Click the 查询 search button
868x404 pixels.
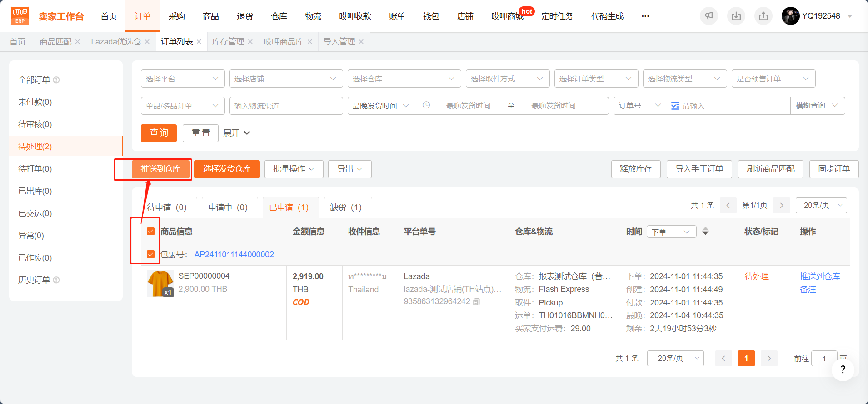coord(159,133)
